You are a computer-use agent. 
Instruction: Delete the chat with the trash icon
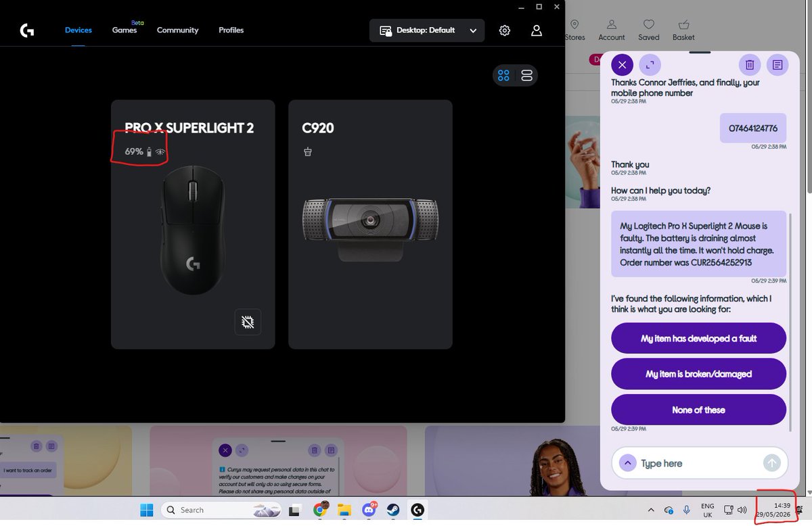click(750, 65)
